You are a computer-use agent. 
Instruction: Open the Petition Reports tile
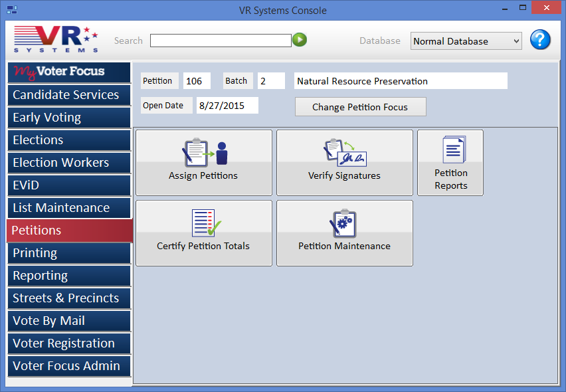pos(450,163)
